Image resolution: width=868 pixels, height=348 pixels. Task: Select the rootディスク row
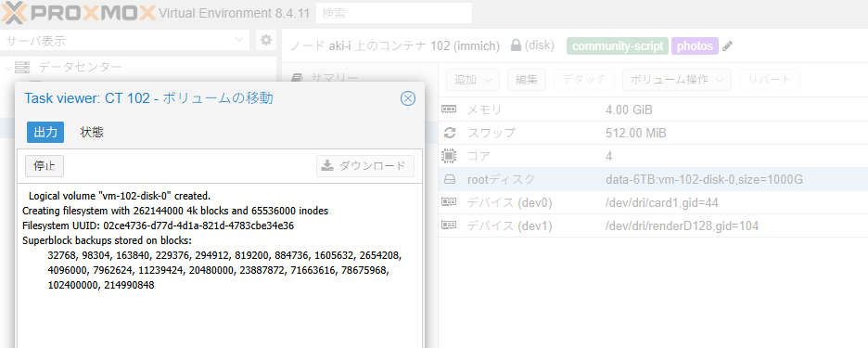[x=653, y=179]
